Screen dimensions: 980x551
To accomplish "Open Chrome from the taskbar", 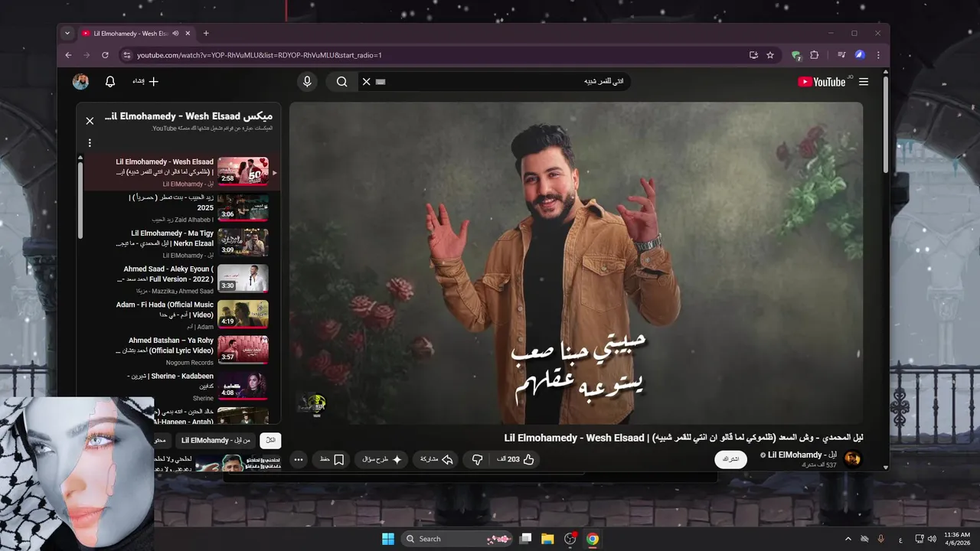I will [x=592, y=539].
